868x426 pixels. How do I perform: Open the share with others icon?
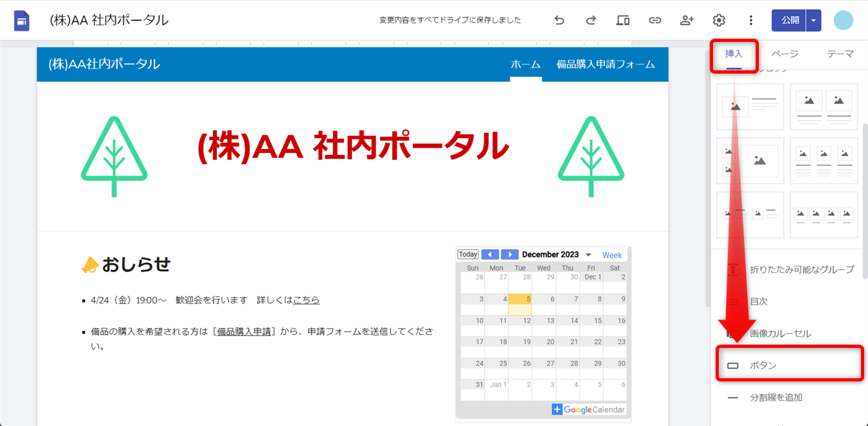point(687,20)
